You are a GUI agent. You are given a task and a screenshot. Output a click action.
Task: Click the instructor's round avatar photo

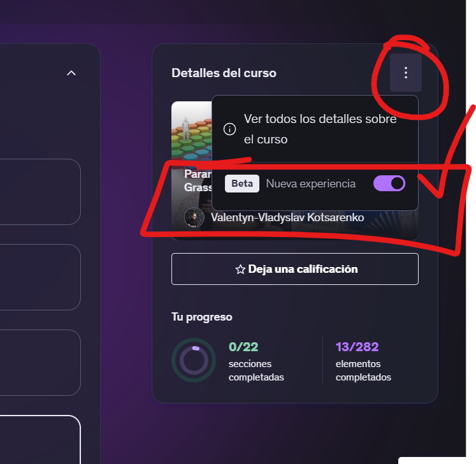194,217
